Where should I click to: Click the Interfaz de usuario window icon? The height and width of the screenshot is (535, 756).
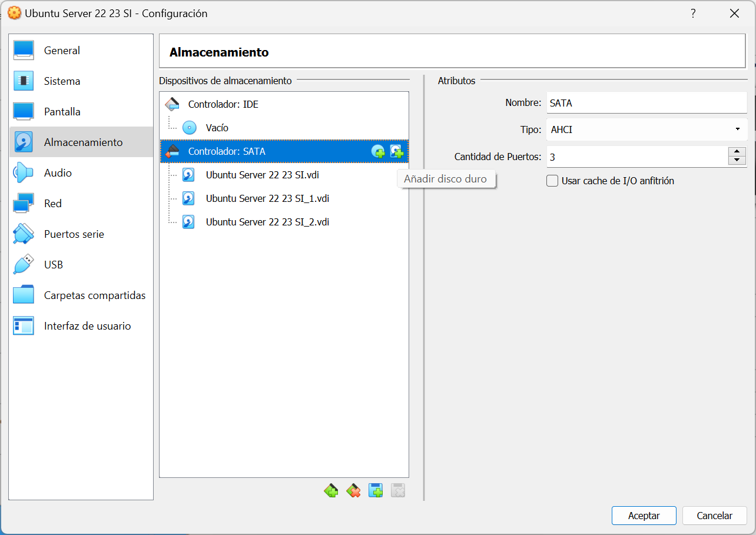[x=24, y=326]
